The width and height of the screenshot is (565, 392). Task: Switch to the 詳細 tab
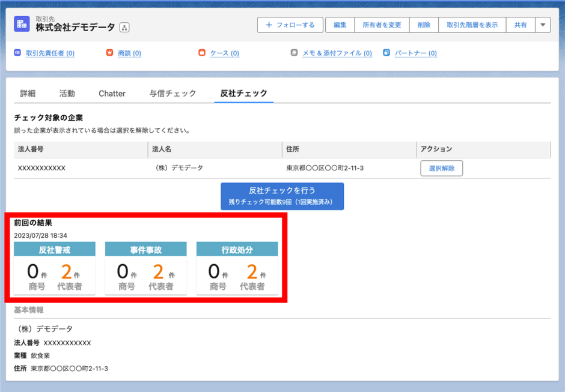click(x=28, y=93)
